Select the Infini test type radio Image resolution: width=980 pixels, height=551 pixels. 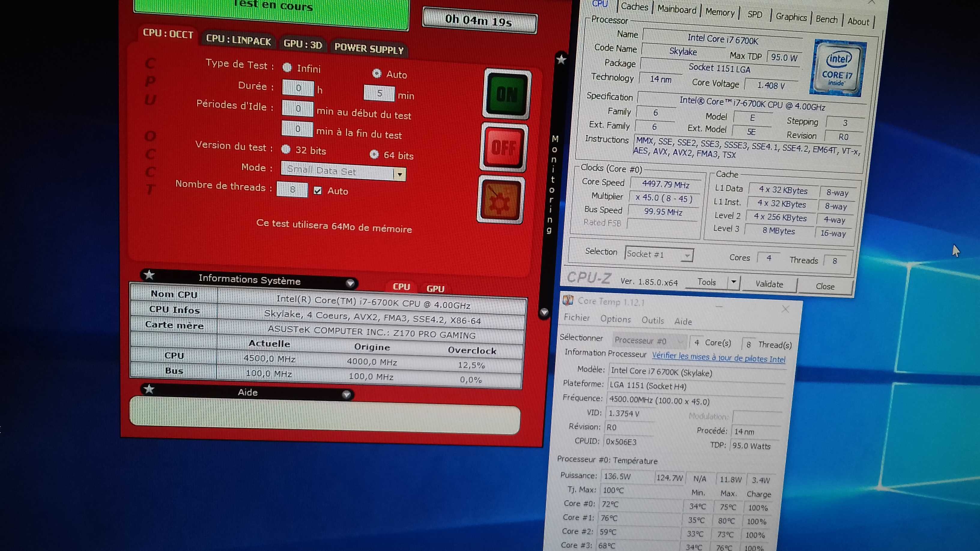point(287,68)
